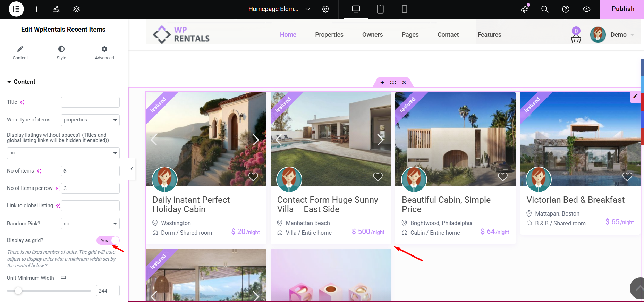
Task: Switch to the Content tab
Action: [x=20, y=53]
